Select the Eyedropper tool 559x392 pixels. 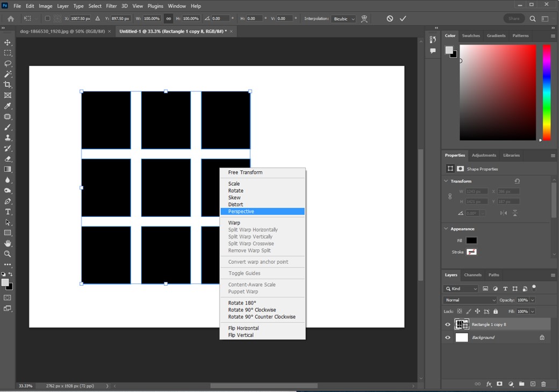click(8, 106)
